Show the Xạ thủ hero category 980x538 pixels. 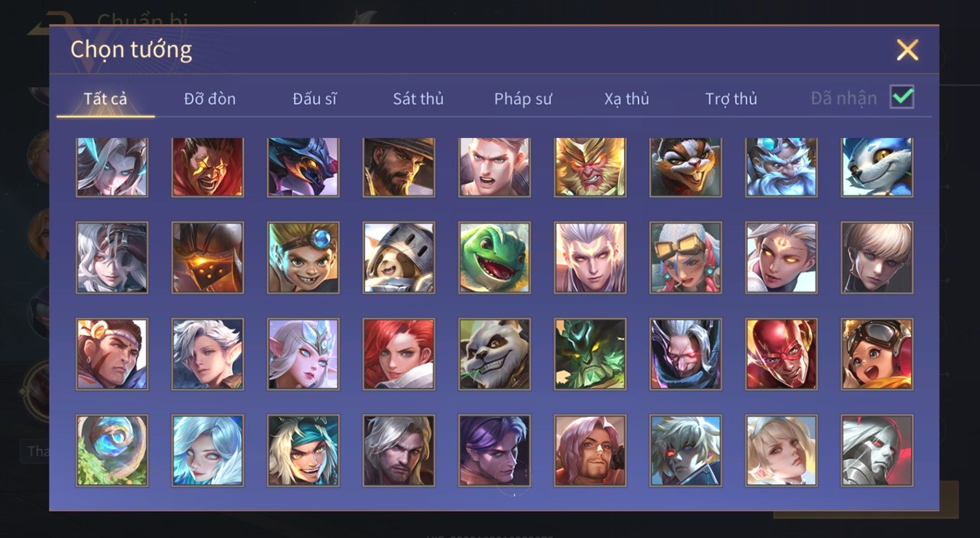[627, 99]
